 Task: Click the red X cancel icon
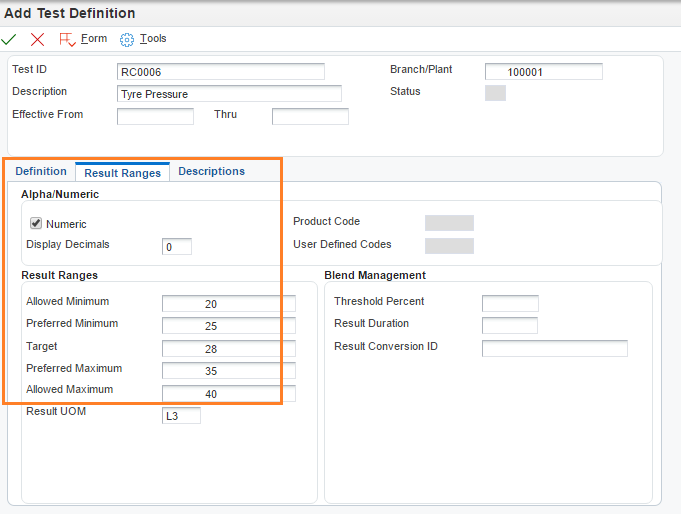[x=38, y=39]
